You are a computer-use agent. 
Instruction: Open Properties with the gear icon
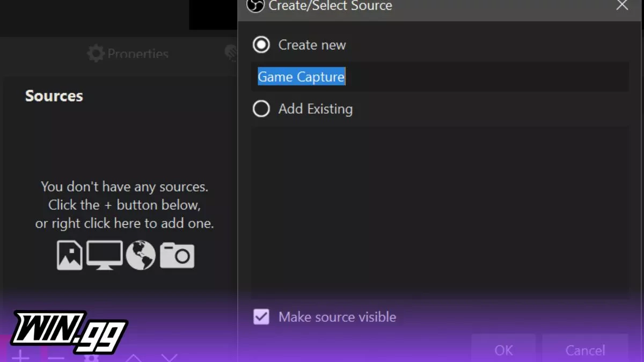click(x=96, y=54)
